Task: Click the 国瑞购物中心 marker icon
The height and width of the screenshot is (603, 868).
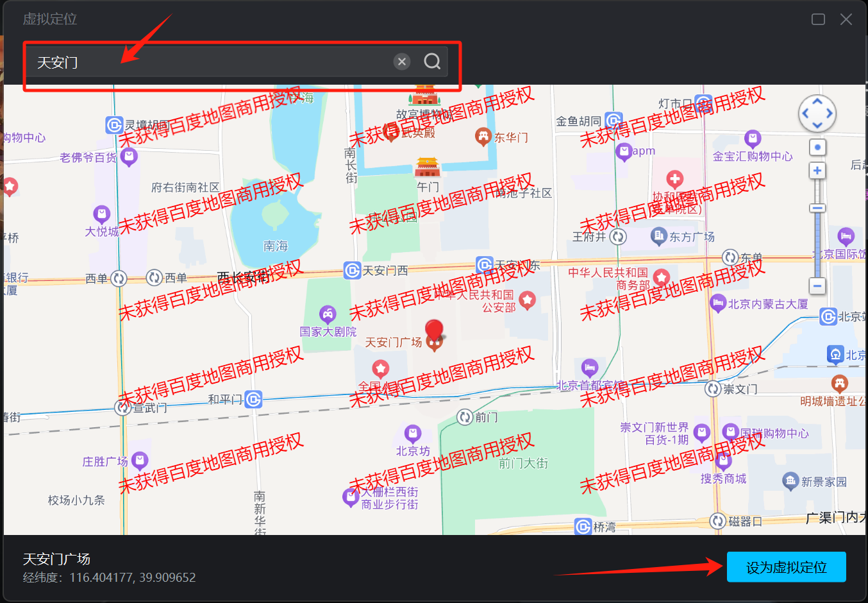Action: [731, 433]
